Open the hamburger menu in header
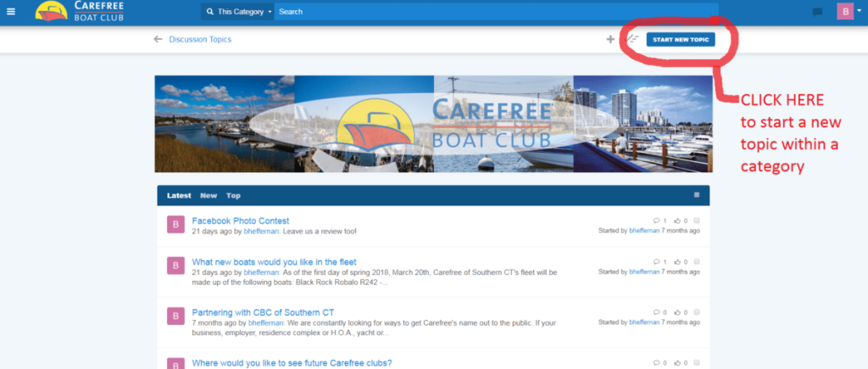 click(11, 12)
